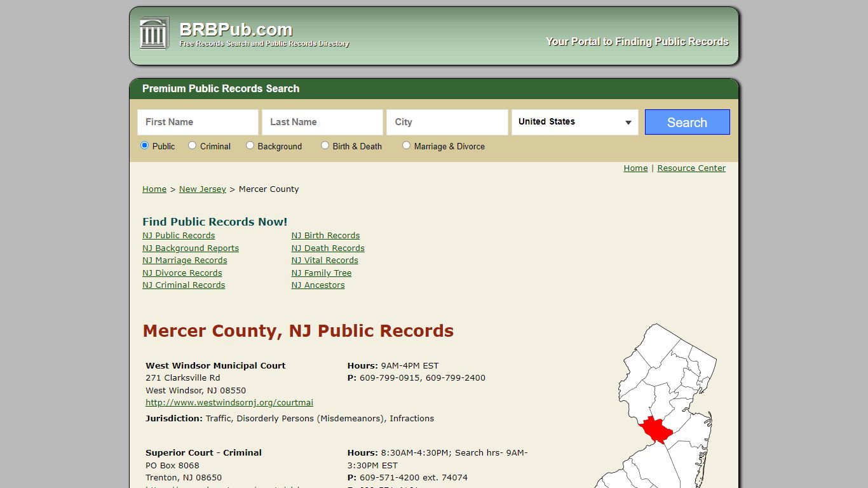Viewport: 868px width, 488px height.
Task: Select the Birth & Death radio button
Action: point(325,146)
